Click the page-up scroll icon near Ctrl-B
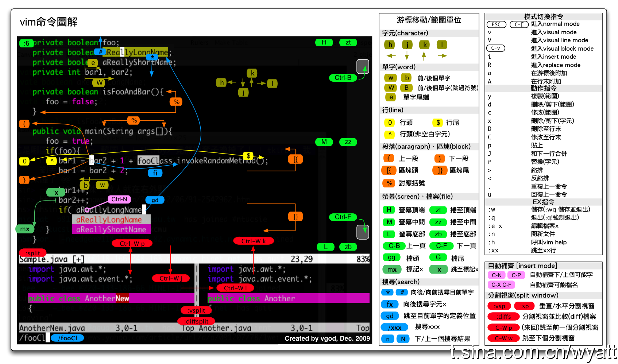This screenshot has width=618, height=364. (363, 67)
